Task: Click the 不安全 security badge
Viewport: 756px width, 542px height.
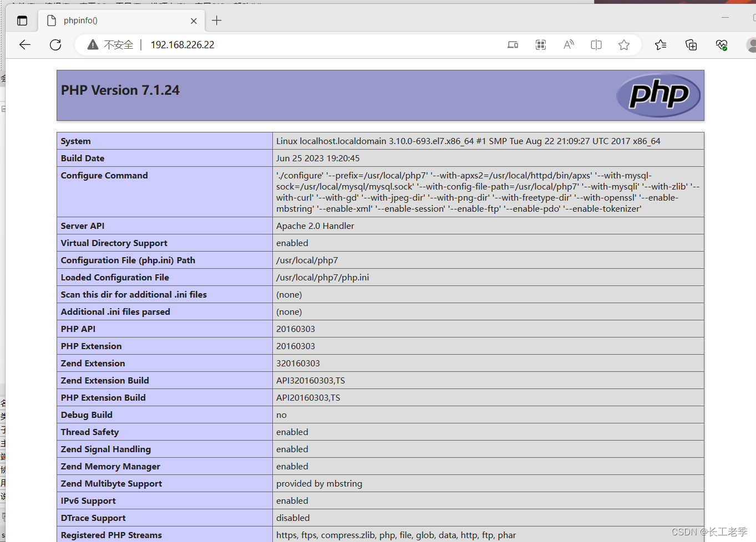Action: 109,45
